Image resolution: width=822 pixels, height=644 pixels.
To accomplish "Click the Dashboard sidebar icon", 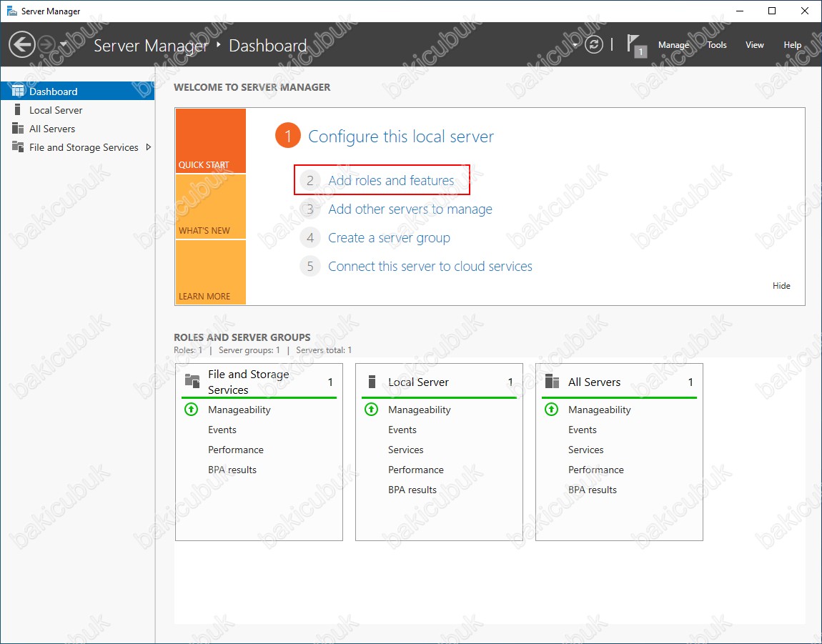I will [x=18, y=91].
